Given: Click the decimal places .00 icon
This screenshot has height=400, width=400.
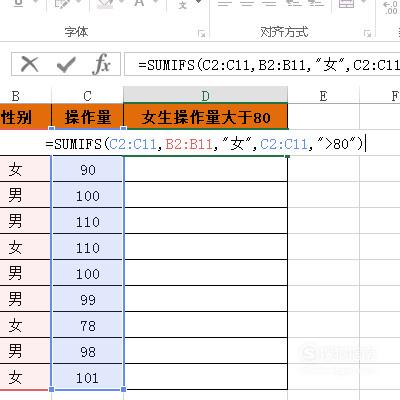Looking at the screenshot, I should pyautogui.click(x=391, y=7).
